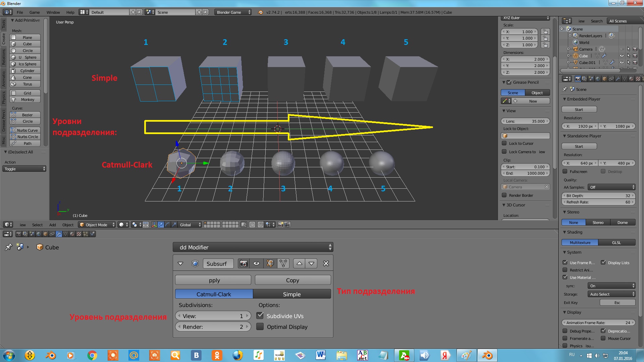Viewport: 644px width, 362px height.
Task: Toggle visibility eye icon on Subsurf modifier
Action: 256,263
